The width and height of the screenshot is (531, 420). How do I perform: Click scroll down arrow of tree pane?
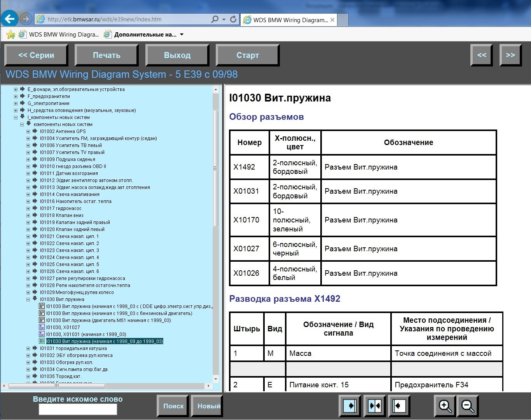pos(216,379)
